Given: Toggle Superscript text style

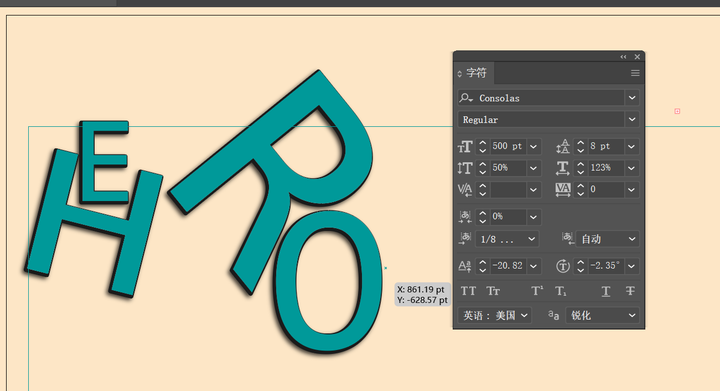Looking at the screenshot, I should click(x=537, y=291).
